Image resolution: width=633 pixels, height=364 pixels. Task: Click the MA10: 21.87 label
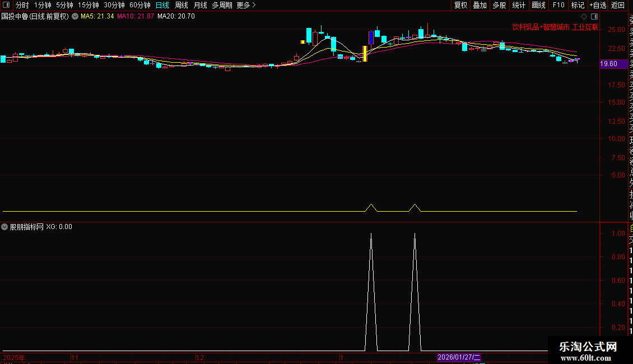[x=136, y=17]
